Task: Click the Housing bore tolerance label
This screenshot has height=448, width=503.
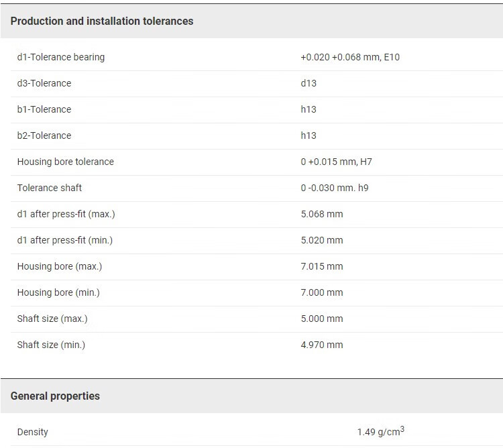Action: [66, 162]
